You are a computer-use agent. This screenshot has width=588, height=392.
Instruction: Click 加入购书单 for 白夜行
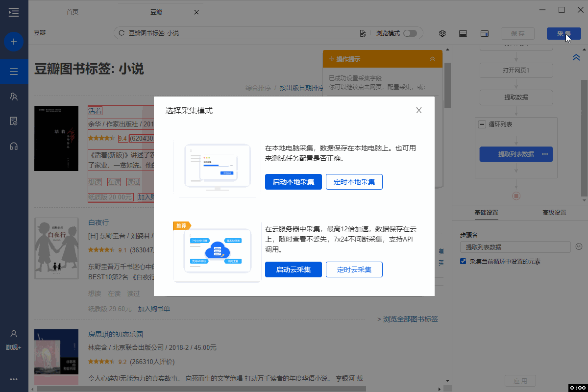click(x=154, y=309)
